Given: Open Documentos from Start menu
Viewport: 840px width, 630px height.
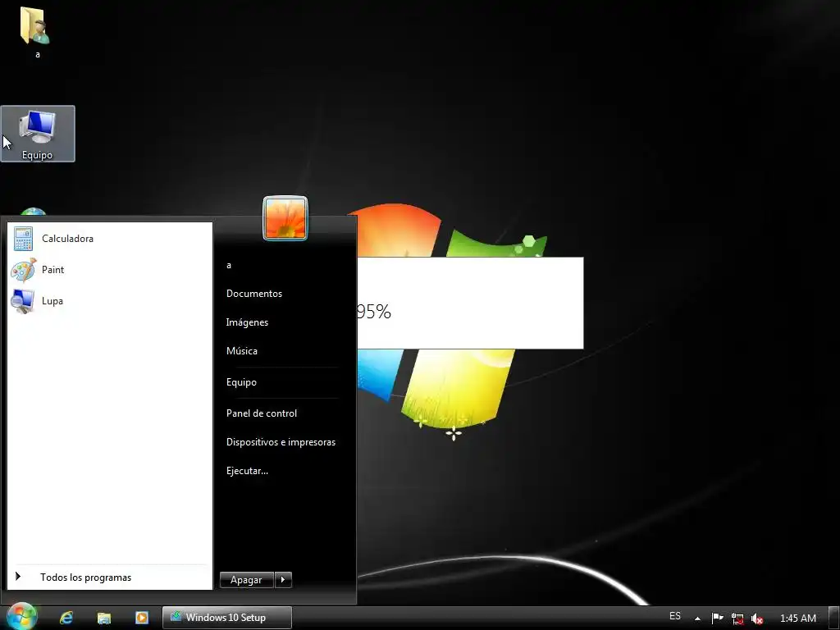Looking at the screenshot, I should [254, 294].
